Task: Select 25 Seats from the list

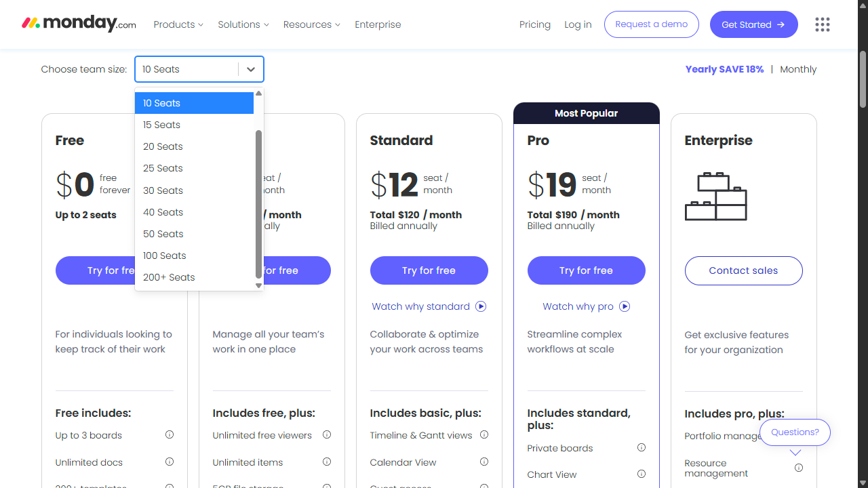Action: coord(163,168)
